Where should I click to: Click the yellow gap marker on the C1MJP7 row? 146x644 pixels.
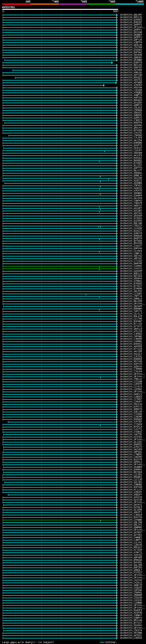point(104,151)
